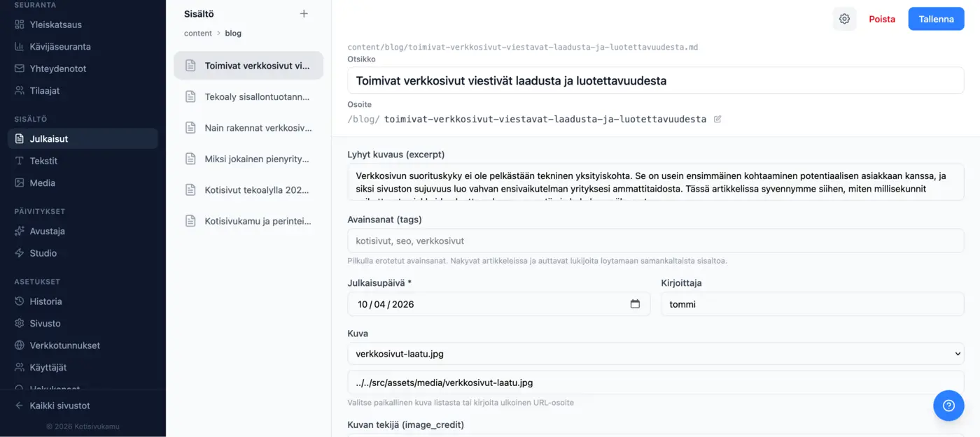
Task: Click the plus icon to add content
Action: coord(304,14)
